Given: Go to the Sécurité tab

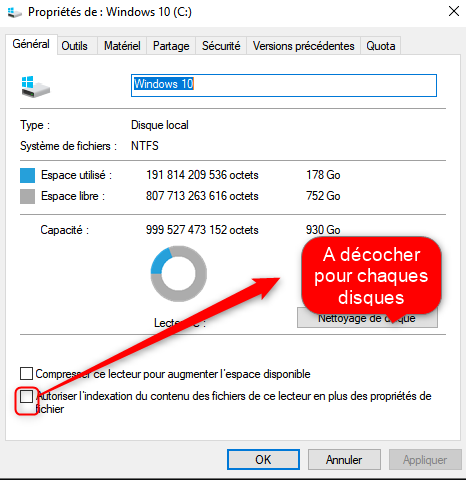Looking at the screenshot, I should (x=221, y=46).
